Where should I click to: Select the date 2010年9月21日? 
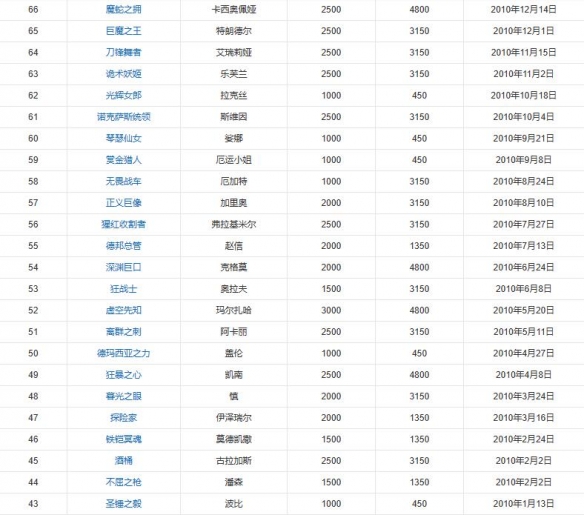click(524, 138)
